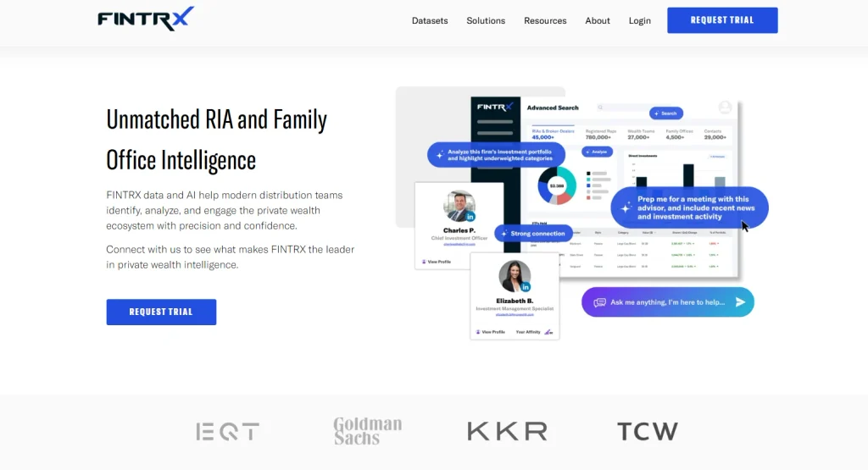Click the send arrow in Ask me anything bar

coord(740,302)
